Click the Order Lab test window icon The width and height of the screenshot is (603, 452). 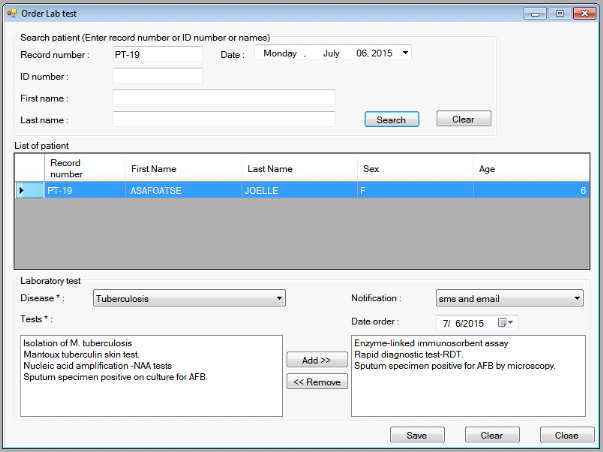[x=11, y=12]
